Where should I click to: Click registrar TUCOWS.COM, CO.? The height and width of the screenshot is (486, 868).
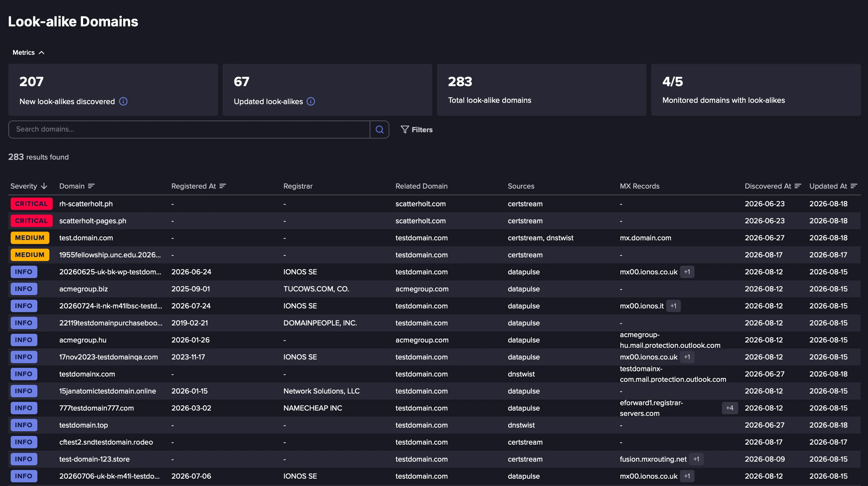click(316, 289)
